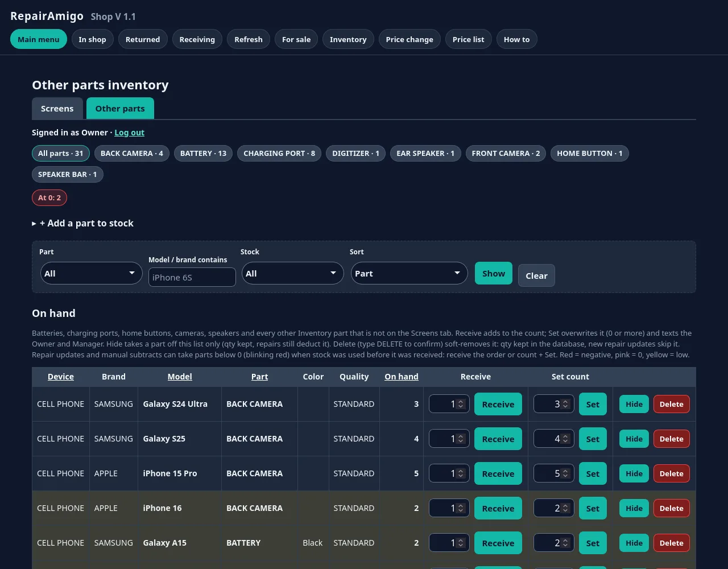Open the Main menu nav pill
This screenshot has height=569, width=728.
click(39, 39)
